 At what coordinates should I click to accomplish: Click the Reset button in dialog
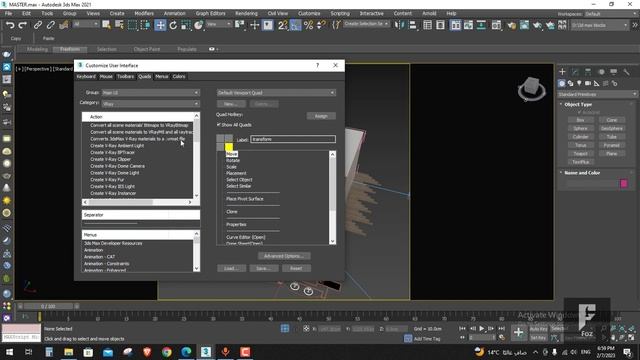click(296, 268)
